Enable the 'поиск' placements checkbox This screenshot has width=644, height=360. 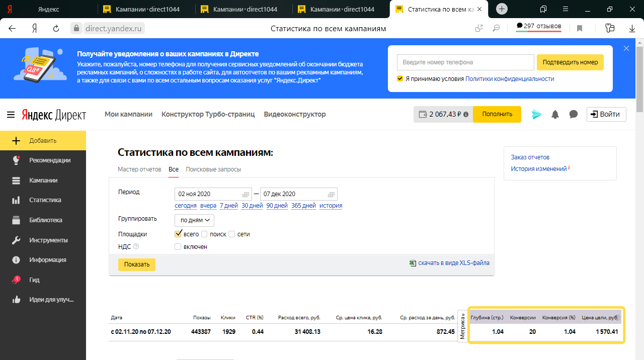click(204, 234)
